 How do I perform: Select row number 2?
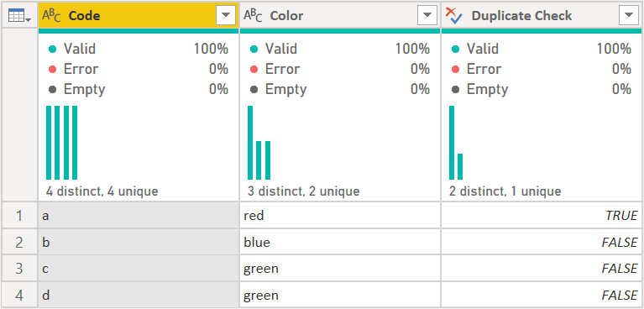pyautogui.click(x=19, y=242)
